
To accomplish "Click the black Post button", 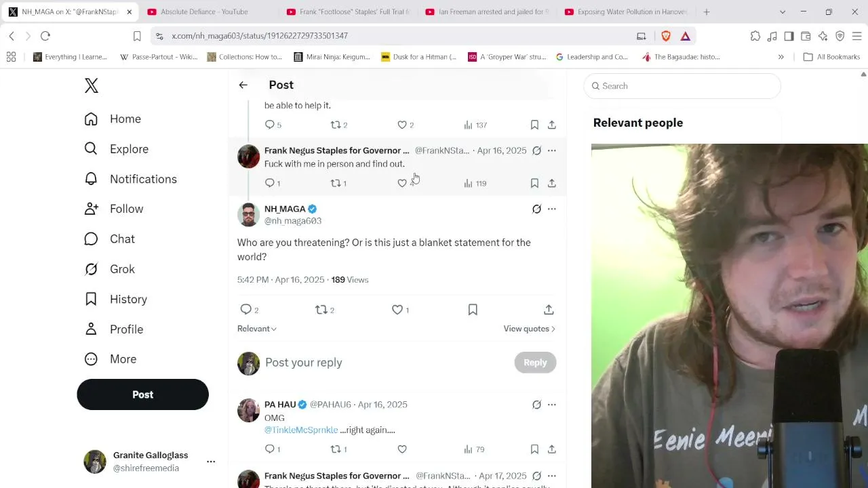I will [143, 394].
